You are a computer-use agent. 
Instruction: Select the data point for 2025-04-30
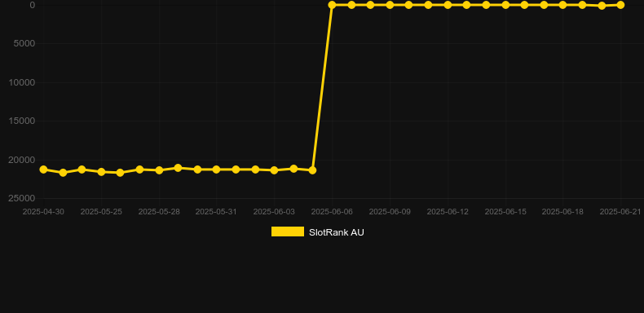tap(43, 170)
